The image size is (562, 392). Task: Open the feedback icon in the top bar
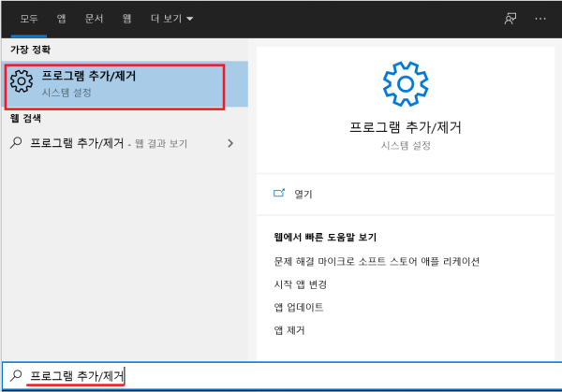(510, 19)
